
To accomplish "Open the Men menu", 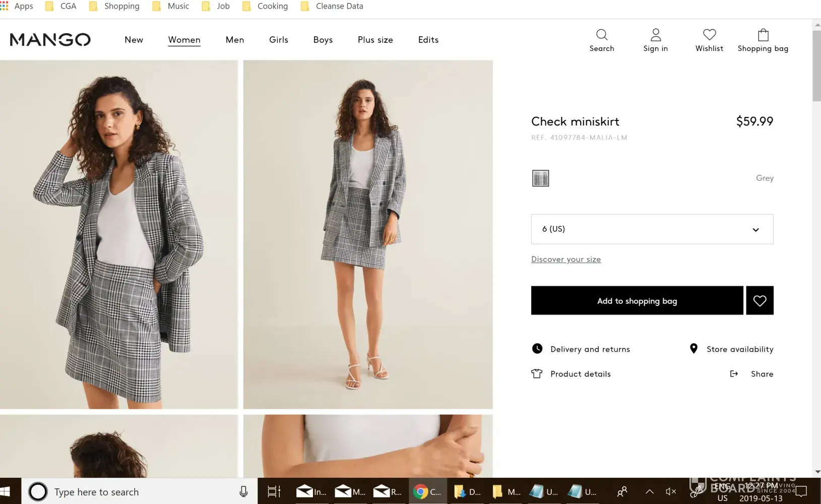I will pos(235,40).
